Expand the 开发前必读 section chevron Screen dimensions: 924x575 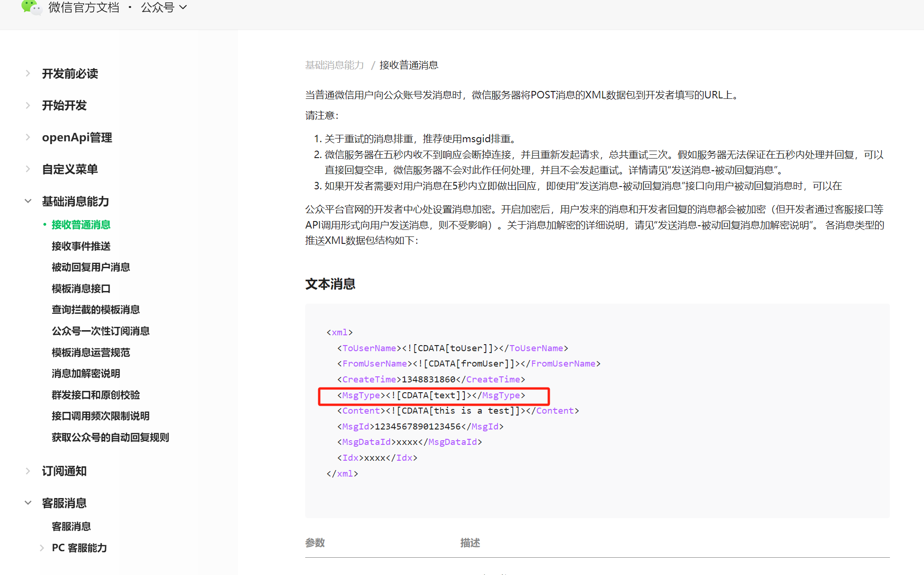pos(28,74)
